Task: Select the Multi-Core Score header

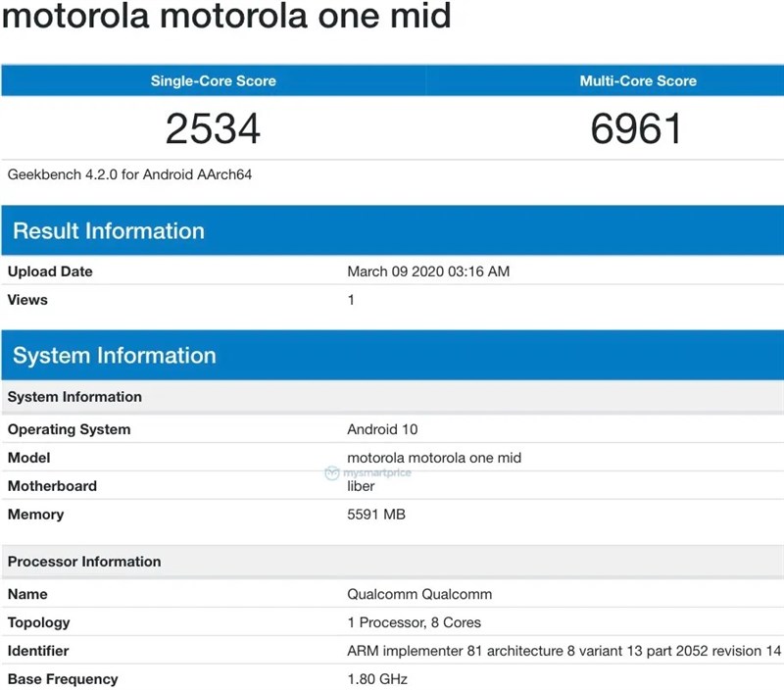Action: [638, 80]
